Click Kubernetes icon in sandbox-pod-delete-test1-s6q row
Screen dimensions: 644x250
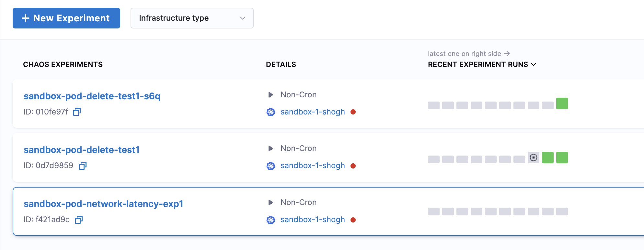pyautogui.click(x=270, y=112)
